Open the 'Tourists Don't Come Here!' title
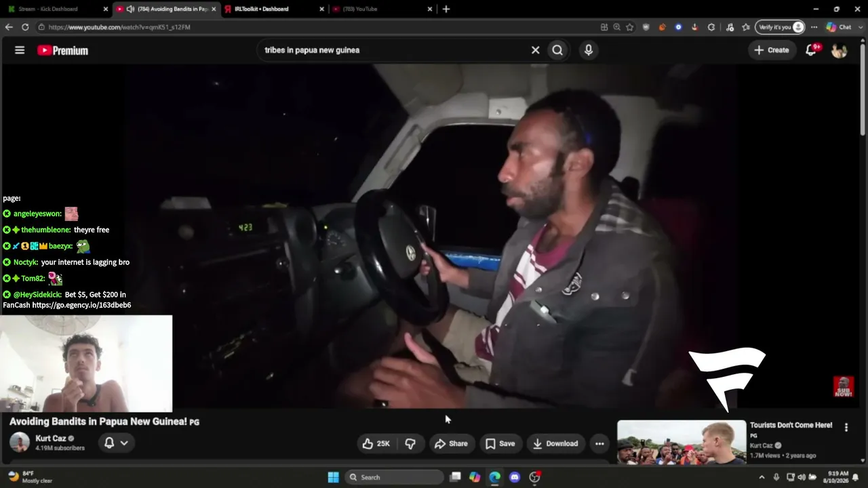 point(791,425)
